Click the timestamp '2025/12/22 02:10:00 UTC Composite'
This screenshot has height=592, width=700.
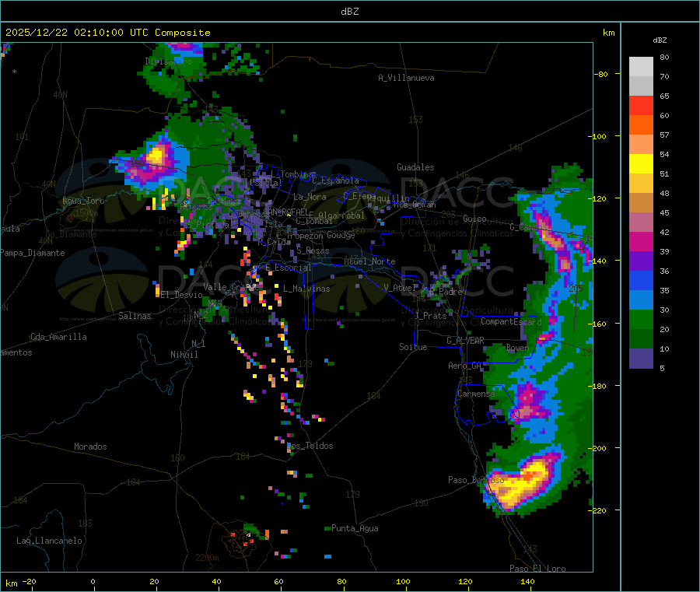(107, 33)
